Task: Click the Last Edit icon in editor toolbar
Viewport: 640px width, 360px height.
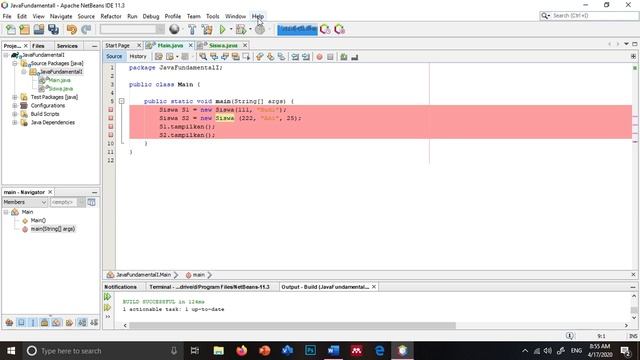Action: 159,57
